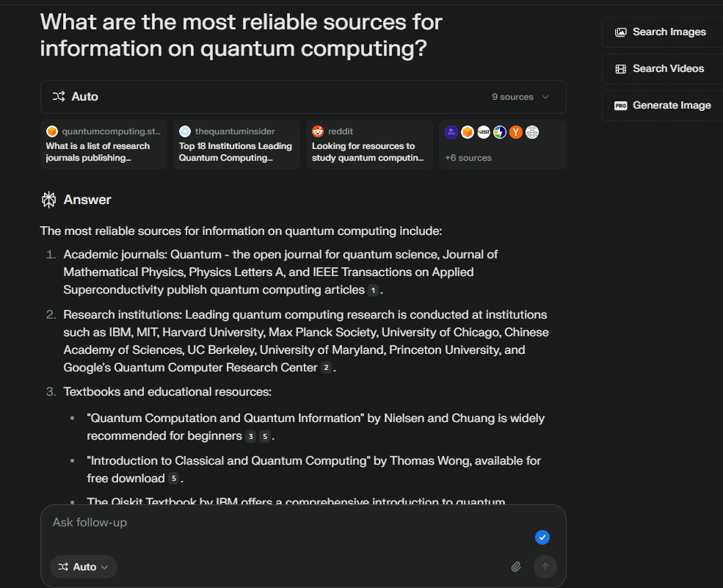Open citation 2 after Research Center
The width and height of the screenshot is (723, 588).
[x=326, y=368]
